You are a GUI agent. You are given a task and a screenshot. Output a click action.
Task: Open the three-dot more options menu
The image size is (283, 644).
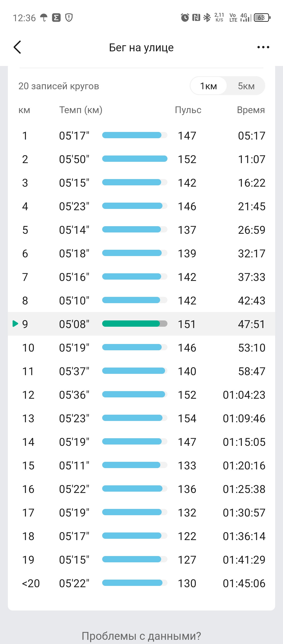(263, 47)
